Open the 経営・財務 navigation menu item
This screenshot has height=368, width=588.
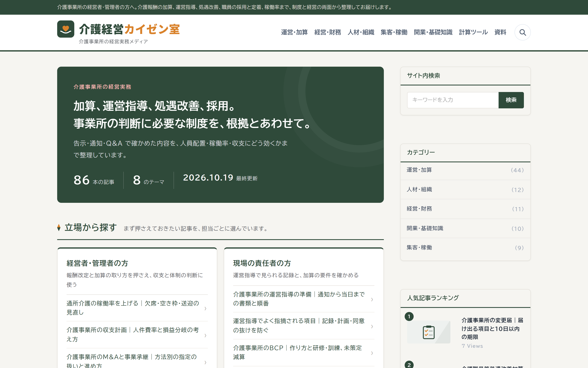pyautogui.click(x=327, y=32)
